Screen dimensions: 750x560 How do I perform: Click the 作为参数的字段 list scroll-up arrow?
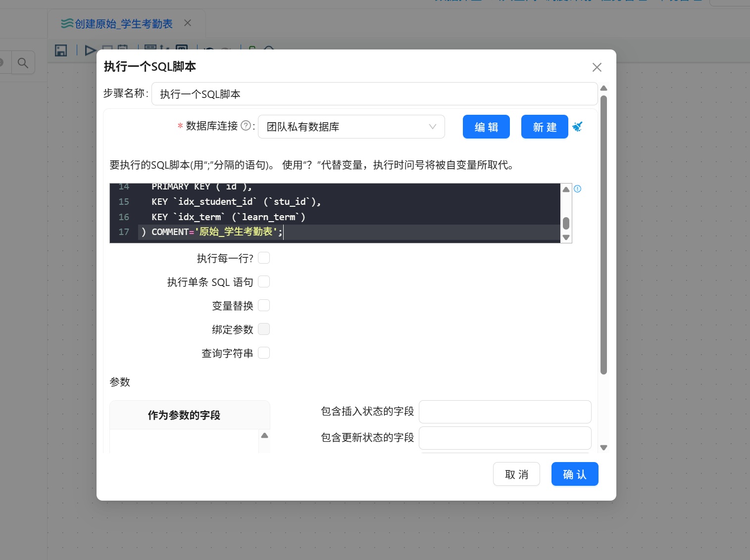264,436
